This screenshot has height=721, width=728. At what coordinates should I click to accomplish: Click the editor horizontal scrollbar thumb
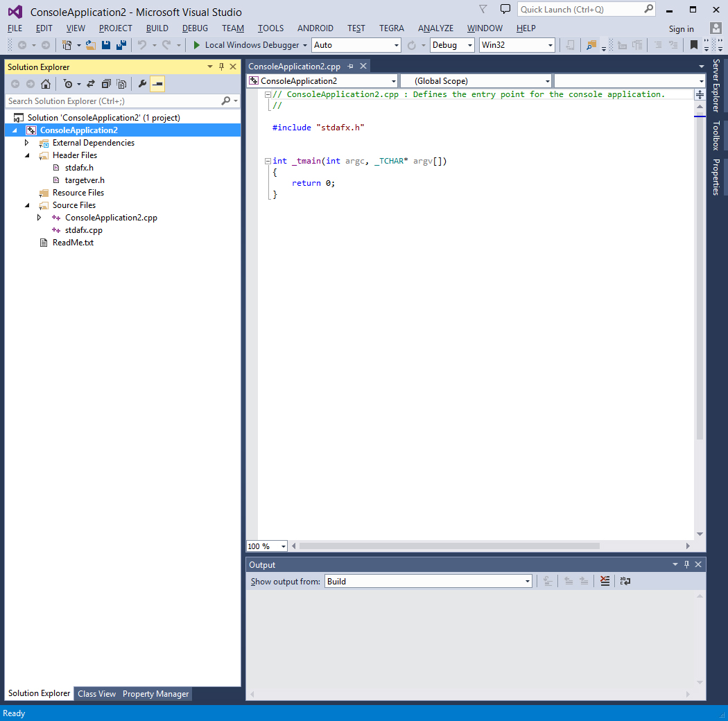tap(449, 546)
